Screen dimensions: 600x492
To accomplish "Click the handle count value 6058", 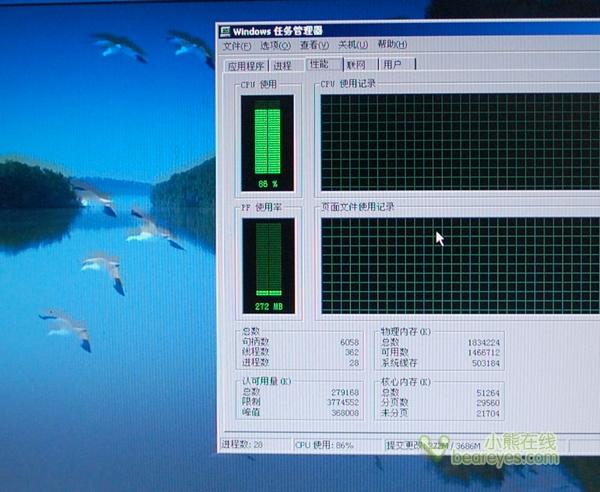I will coord(349,342).
